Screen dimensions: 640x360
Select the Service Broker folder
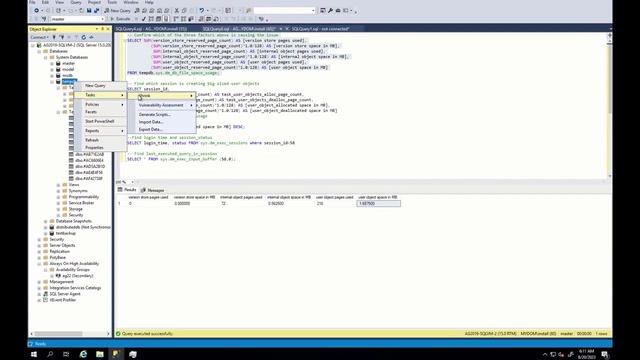click(x=81, y=203)
